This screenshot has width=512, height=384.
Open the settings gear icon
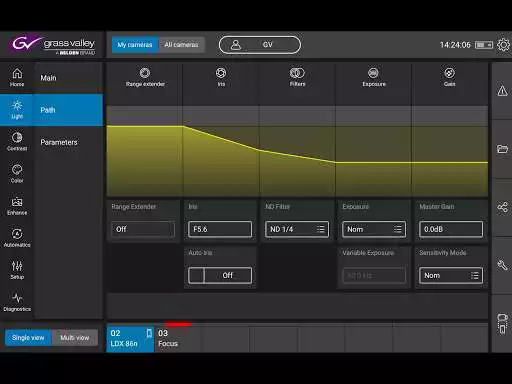point(503,45)
